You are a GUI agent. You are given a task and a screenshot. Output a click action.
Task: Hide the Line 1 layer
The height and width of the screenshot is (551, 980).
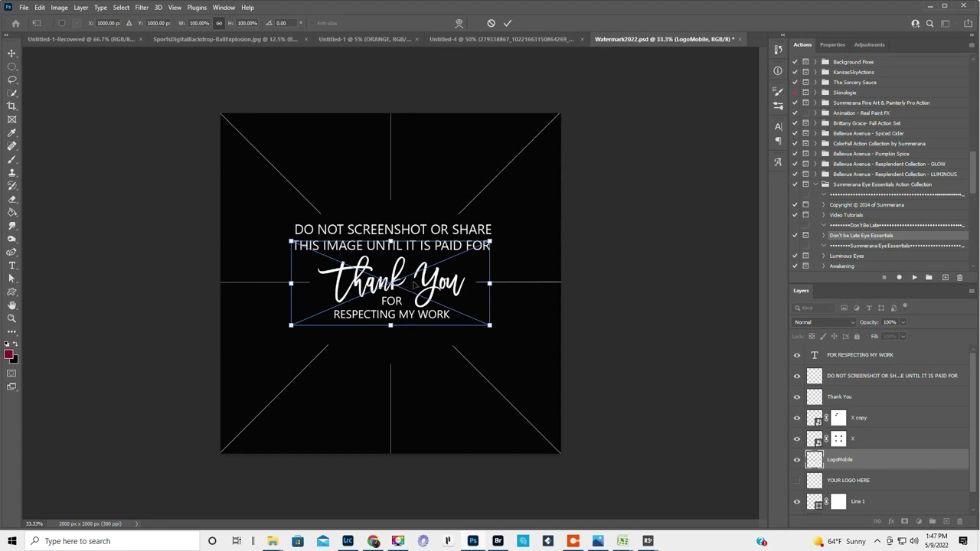[x=796, y=501]
